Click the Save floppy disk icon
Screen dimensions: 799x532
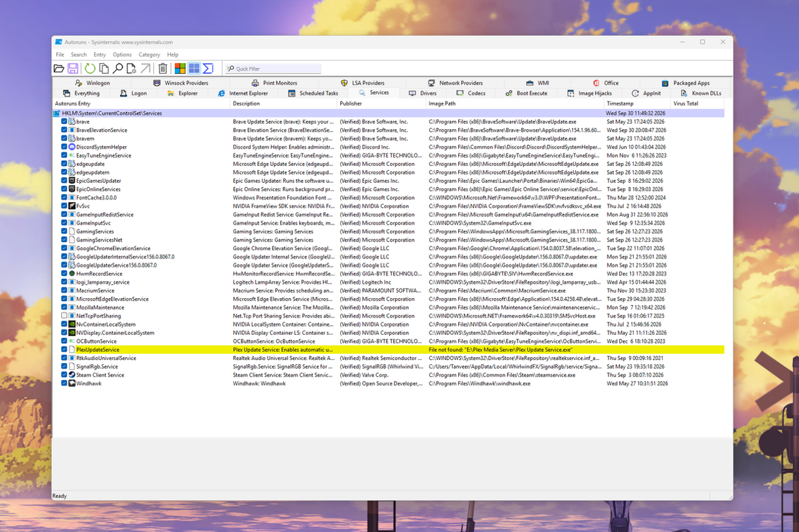73,68
